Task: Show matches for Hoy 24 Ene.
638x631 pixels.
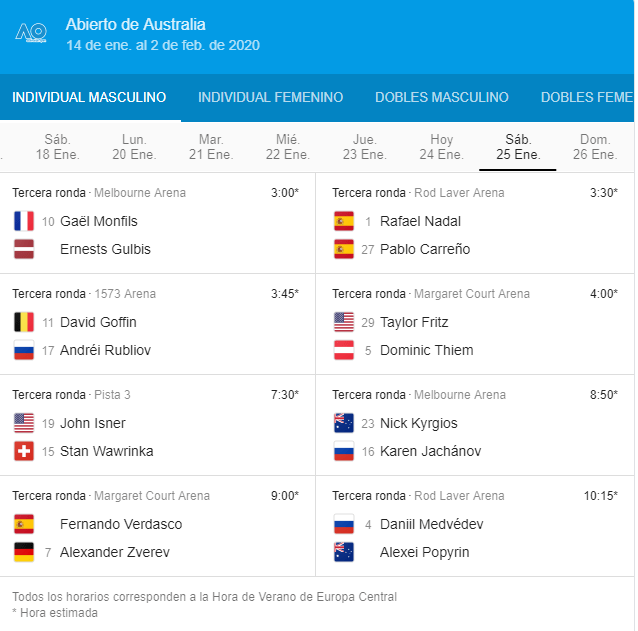Action: click(441, 147)
